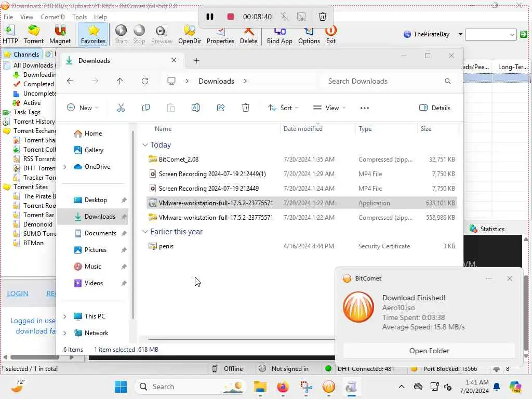Open the New dropdown in Explorer

point(83,108)
